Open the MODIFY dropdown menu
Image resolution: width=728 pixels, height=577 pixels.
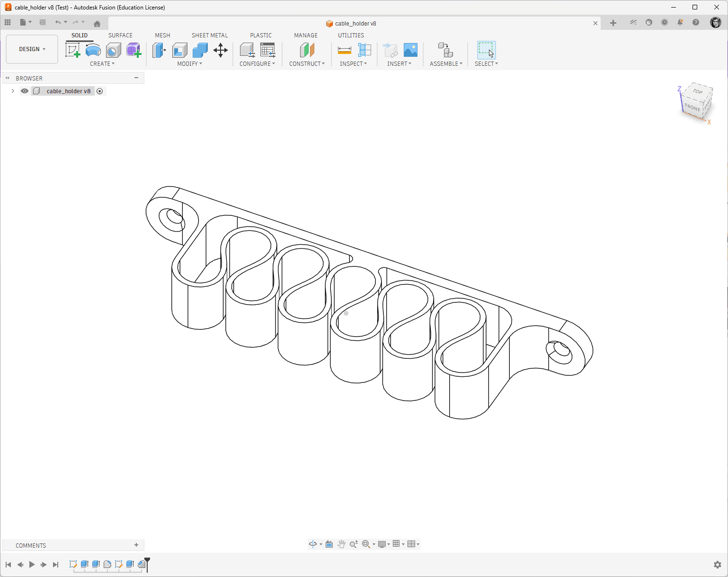point(189,63)
